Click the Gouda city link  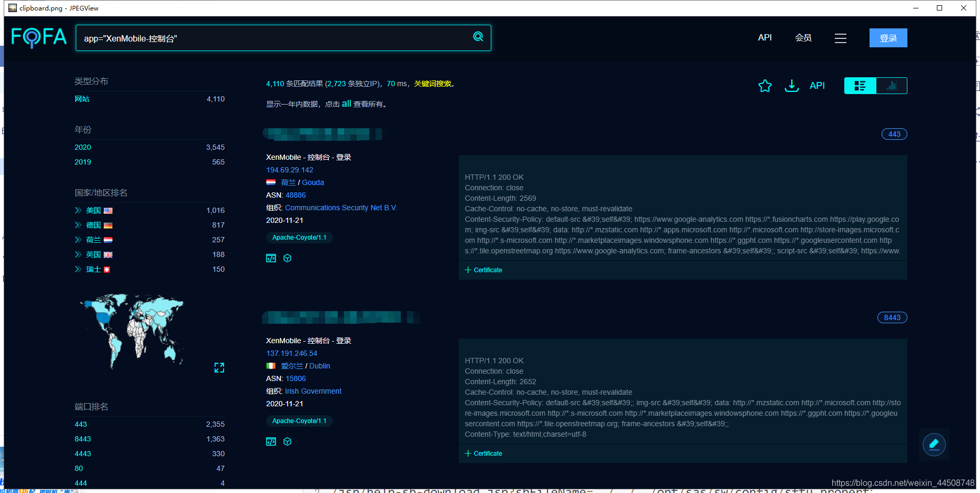[313, 182]
